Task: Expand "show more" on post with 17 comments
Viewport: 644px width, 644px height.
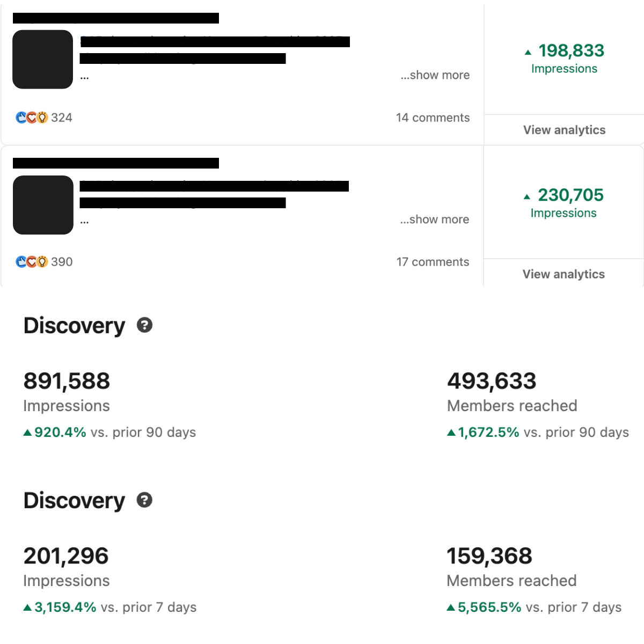Action: pos(435,219)
